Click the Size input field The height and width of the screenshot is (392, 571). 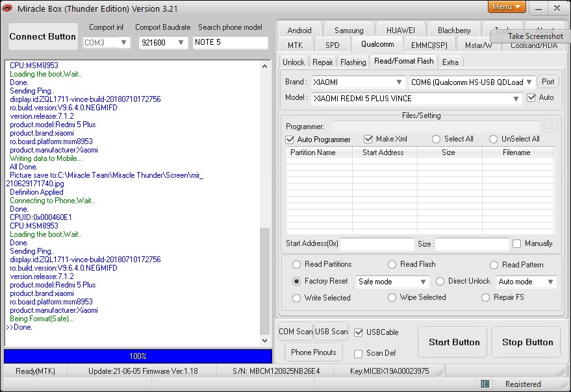472,244
